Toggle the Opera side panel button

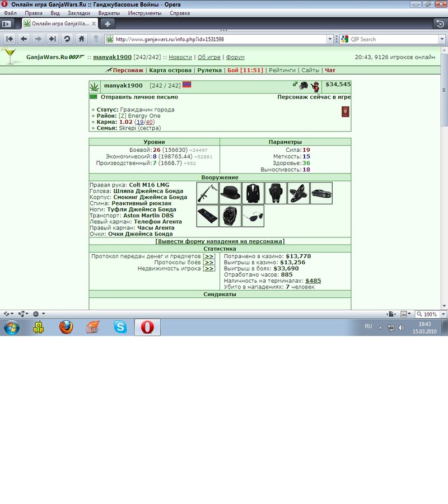(6, 24)
